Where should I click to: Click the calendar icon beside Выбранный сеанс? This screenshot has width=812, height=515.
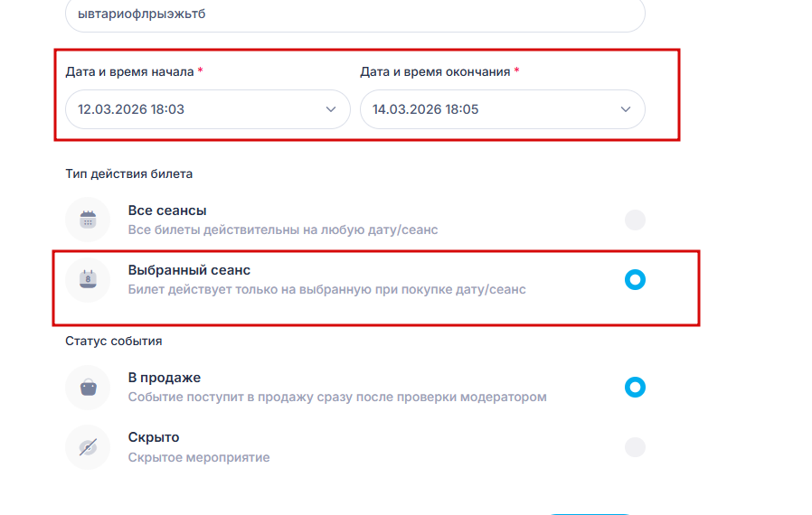pyautogui.click(x=88, y=279)
